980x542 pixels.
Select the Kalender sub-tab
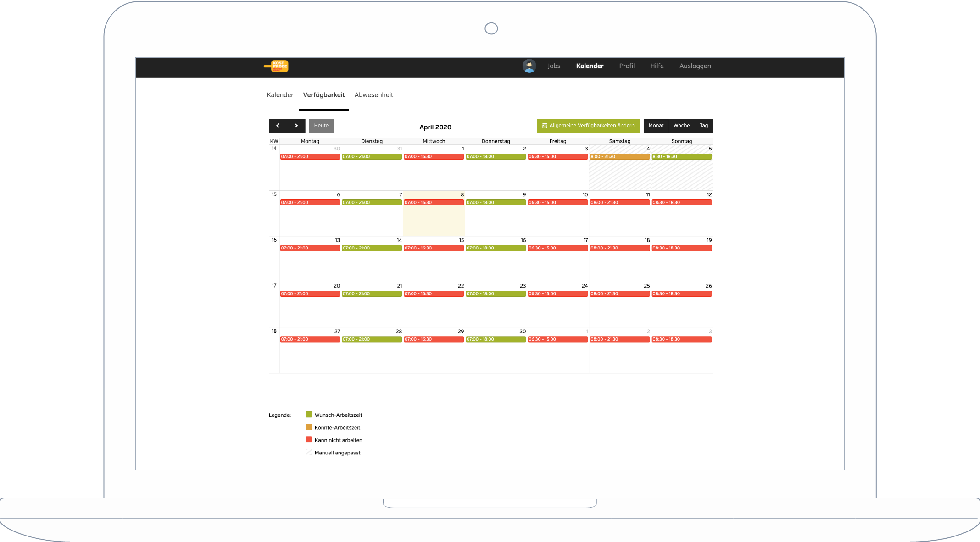point(280,95)
